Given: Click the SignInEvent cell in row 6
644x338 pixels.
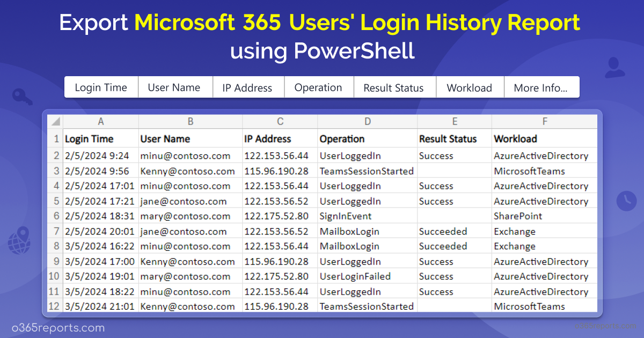Looking at the screenshot, I should (346, 216).
